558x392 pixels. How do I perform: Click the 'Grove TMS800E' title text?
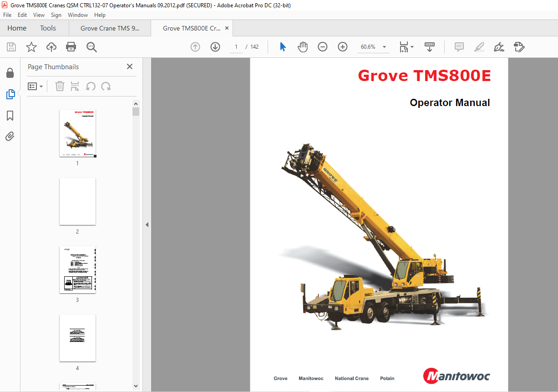click(424, 75)
